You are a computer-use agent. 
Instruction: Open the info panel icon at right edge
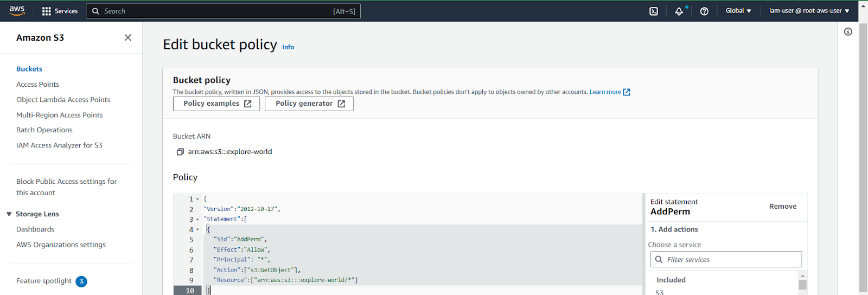click(848, 31)
